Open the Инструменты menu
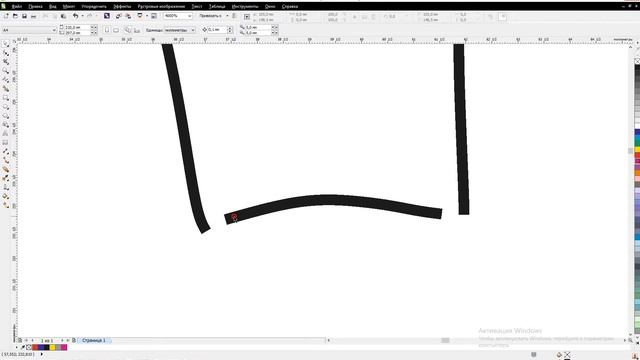The image size is (640, 360). (x=245, y=6)
